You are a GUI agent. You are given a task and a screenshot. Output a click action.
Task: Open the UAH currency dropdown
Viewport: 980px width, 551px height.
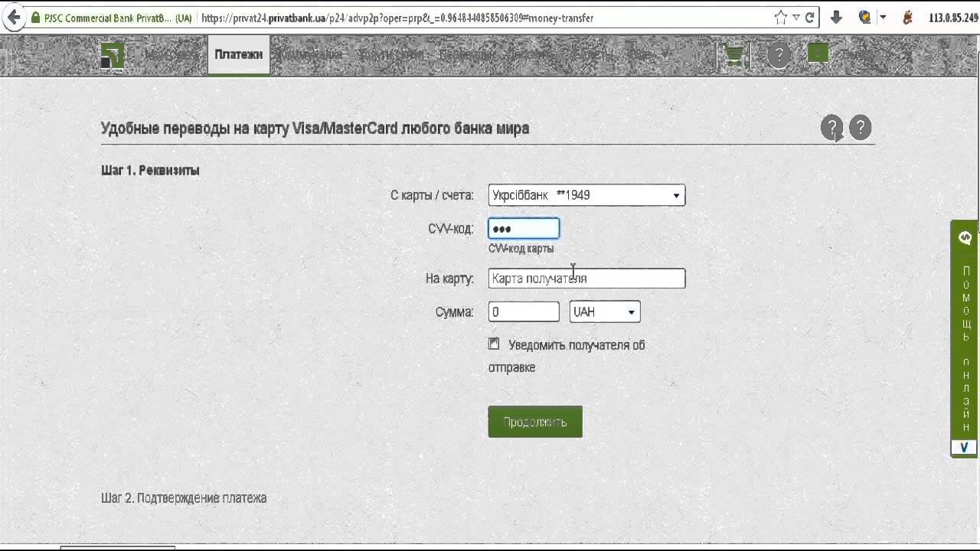coord(605,311)
